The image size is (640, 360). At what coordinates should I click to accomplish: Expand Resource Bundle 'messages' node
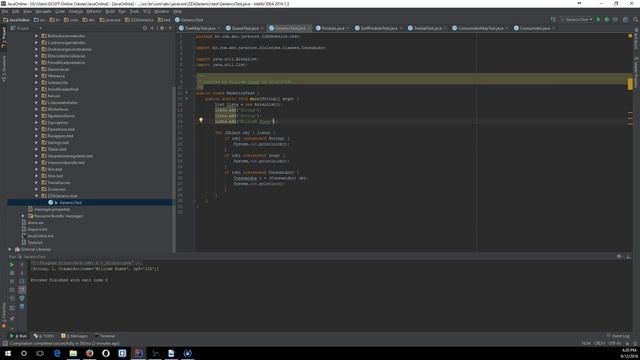(23, 216)
